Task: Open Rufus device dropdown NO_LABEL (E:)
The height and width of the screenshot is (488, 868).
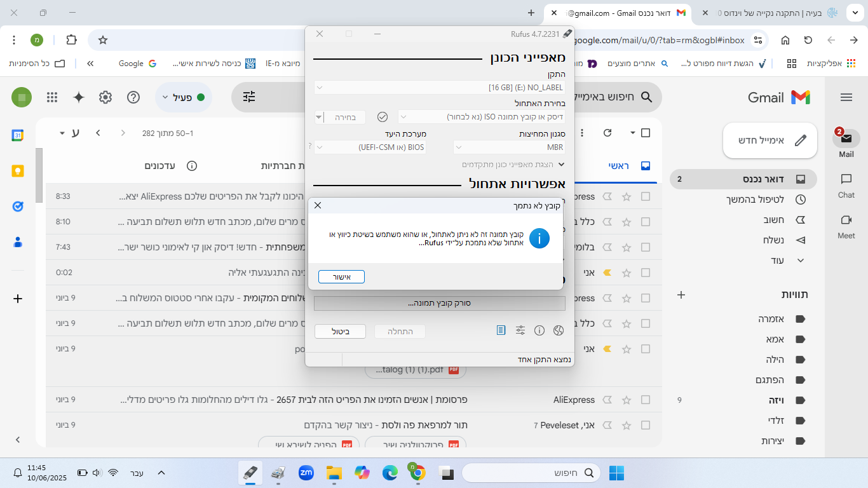Action: pos(440,87)
